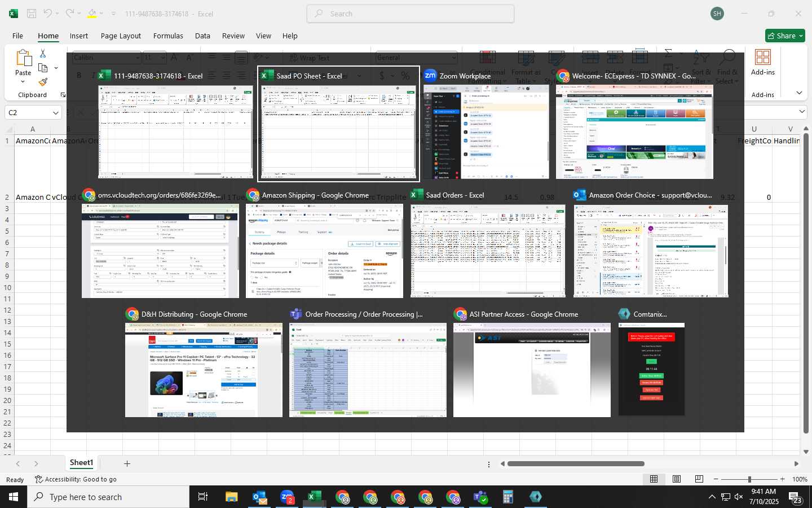
Task: Open the Redo history dropdown arrow
Action: click(x=79, y=14)
